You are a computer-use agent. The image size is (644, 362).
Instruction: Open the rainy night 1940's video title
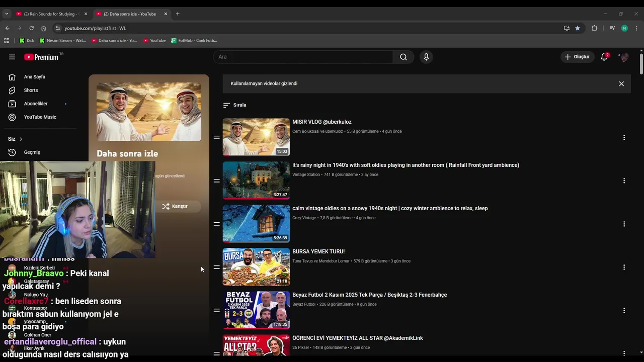[x=406, y=165]
